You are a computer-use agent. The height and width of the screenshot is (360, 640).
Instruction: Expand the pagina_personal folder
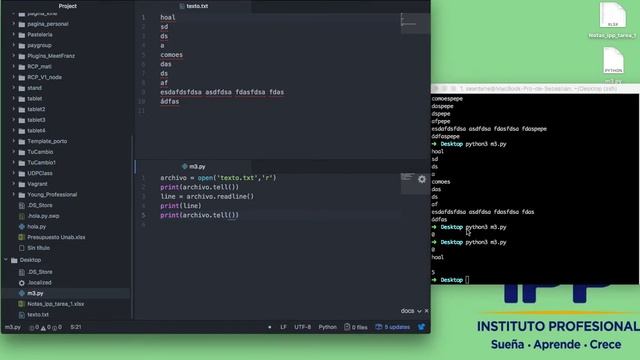48,24
